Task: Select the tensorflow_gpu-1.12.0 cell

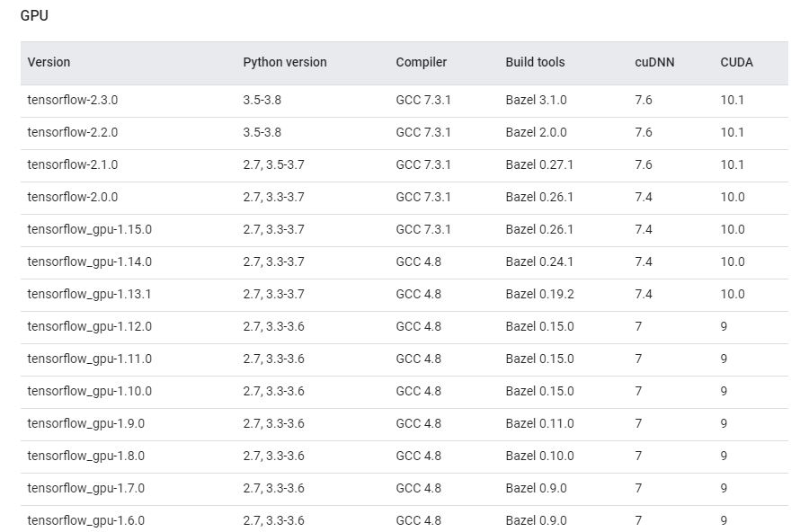Action: (x=90, y=326)
